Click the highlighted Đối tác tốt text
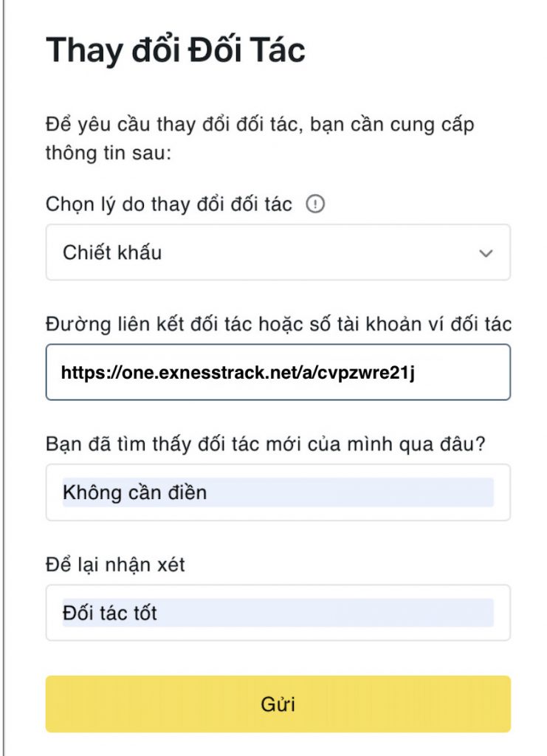The height and width of the screenshot is (756, 547). 110,614
